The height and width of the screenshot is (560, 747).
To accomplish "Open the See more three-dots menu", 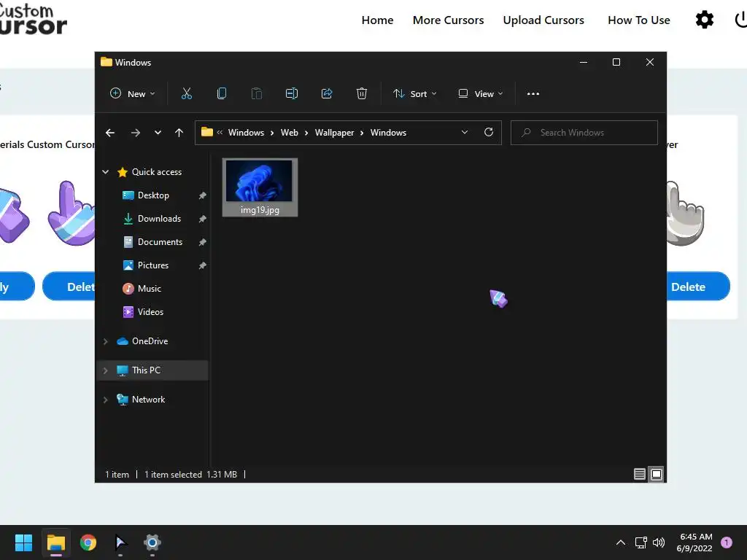I will [533, 94].
